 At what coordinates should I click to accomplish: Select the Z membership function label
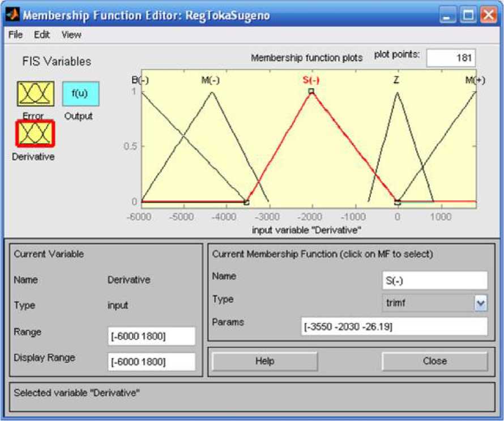[x=396, y=80]
